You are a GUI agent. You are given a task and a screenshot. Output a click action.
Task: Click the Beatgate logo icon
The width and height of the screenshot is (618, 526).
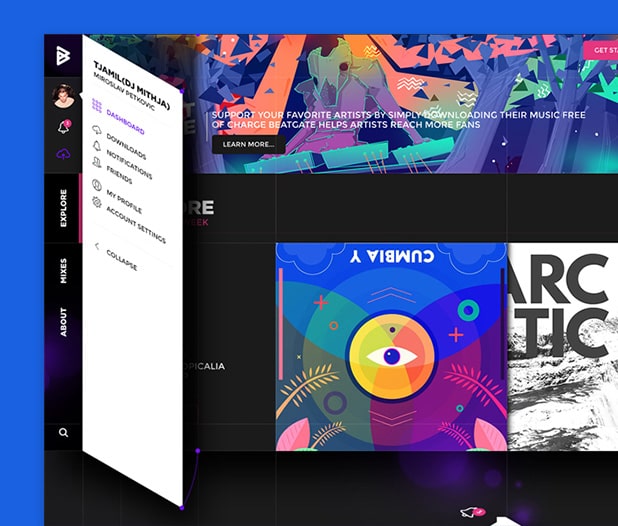point(63,55)
